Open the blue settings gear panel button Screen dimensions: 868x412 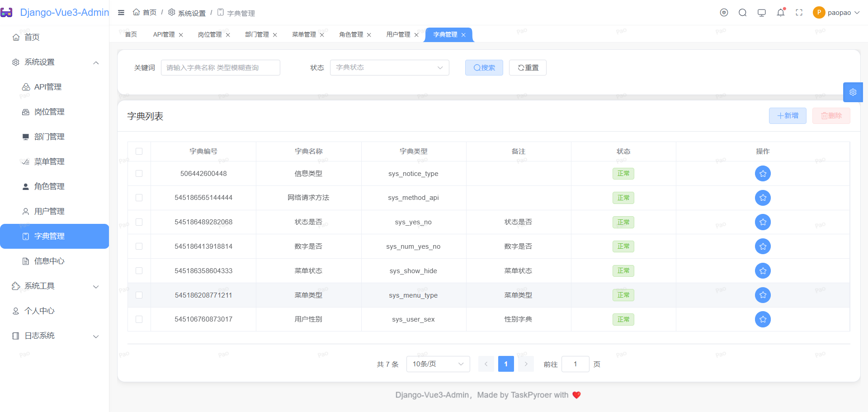pos(853,92)
